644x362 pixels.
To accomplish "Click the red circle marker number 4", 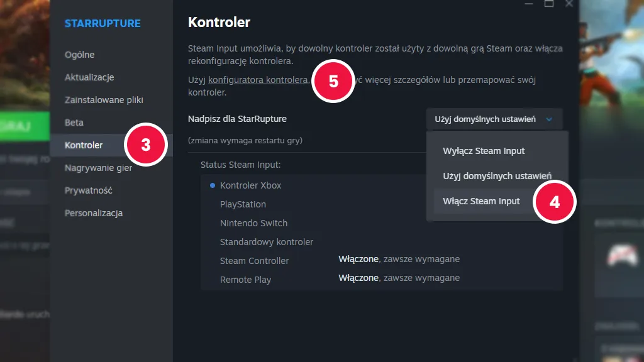I will click(554, 202).
